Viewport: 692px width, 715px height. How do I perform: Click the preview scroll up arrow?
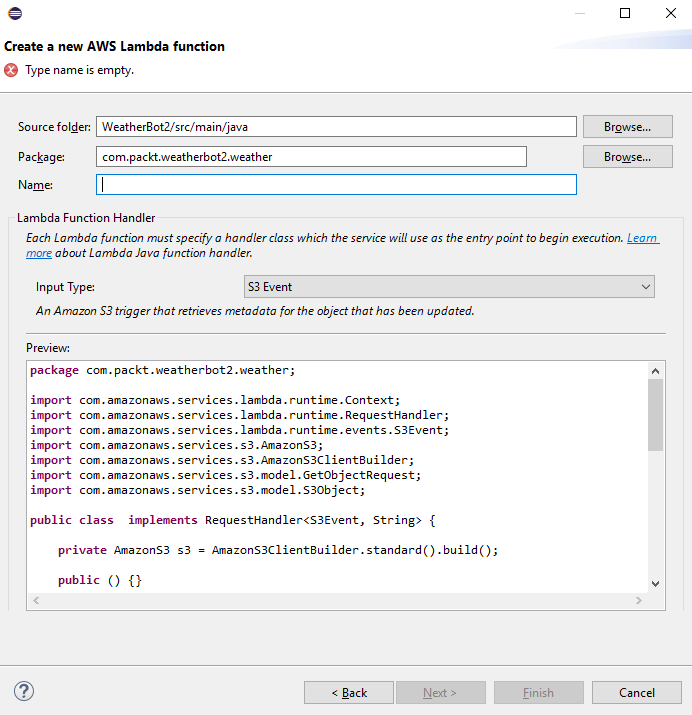[656, 371]
